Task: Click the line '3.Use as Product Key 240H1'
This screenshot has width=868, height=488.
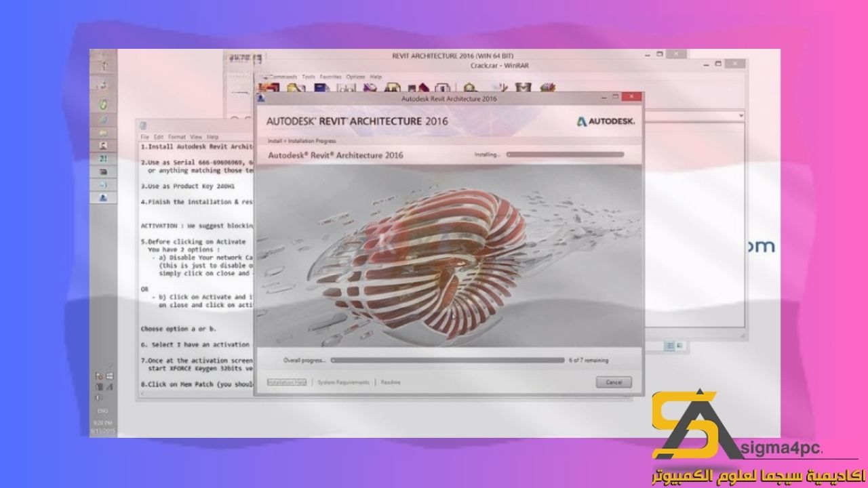Action: click(189, 186)
